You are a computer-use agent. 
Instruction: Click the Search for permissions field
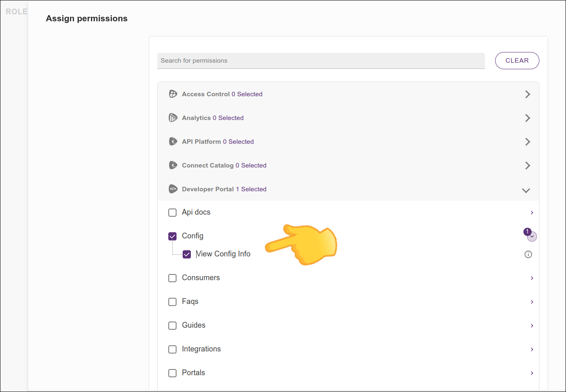pos(321,61)
